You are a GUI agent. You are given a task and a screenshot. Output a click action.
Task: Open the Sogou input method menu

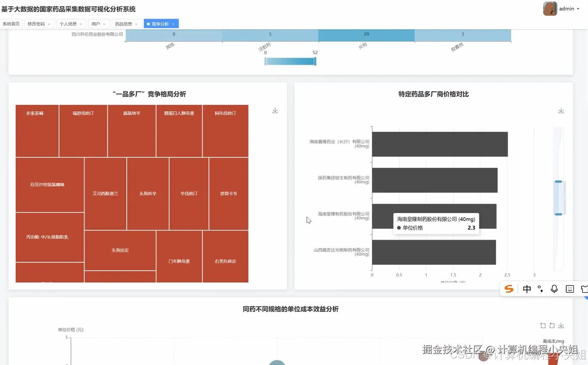508,289
